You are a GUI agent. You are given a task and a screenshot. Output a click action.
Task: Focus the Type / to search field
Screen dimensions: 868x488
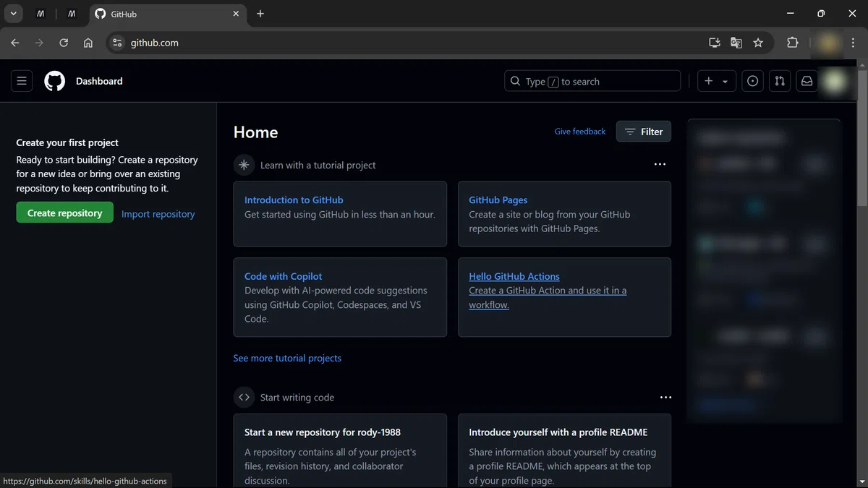592,82
